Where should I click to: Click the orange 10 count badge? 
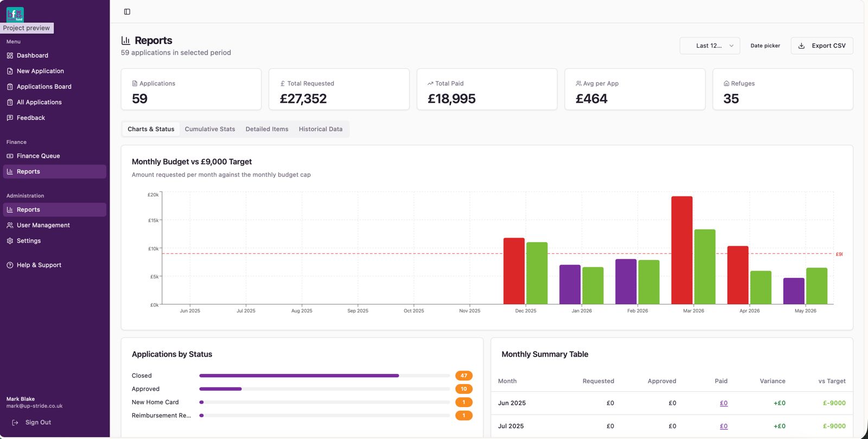pos(464,389)
